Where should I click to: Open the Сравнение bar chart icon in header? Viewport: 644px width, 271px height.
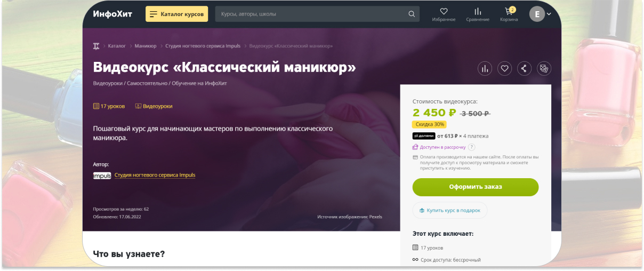(478, 11)
